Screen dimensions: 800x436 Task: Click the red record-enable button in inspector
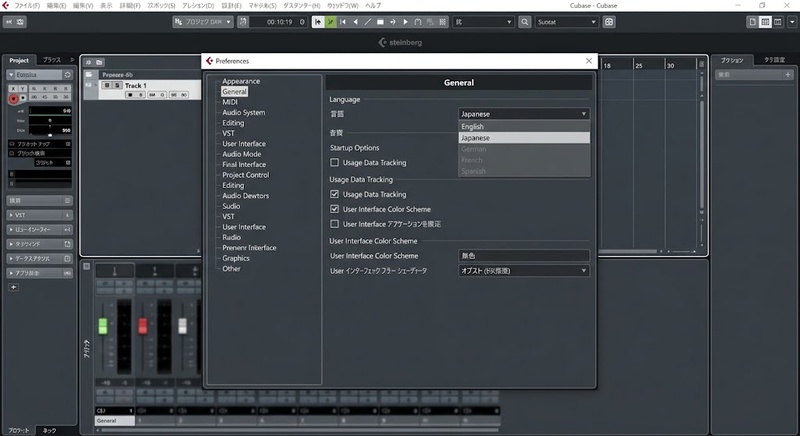pyautogui.click(x=14, y=98)
